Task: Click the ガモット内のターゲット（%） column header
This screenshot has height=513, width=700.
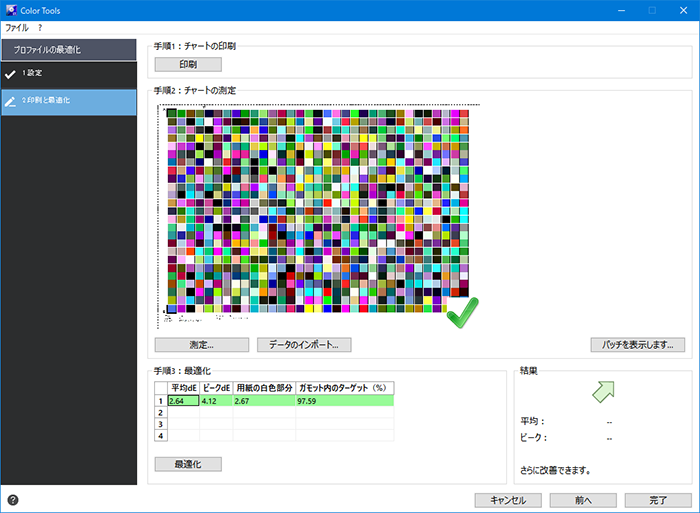Action: pos(345,388)
